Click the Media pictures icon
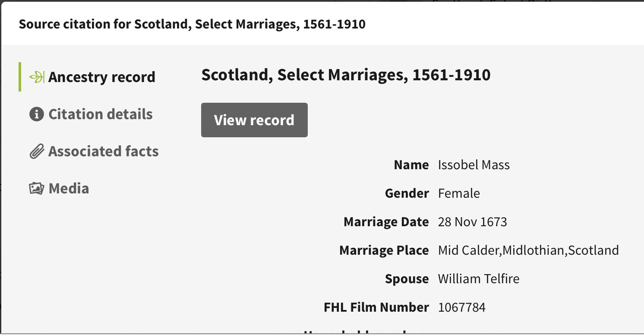644x335 pixels. click(x=37, y=189)
